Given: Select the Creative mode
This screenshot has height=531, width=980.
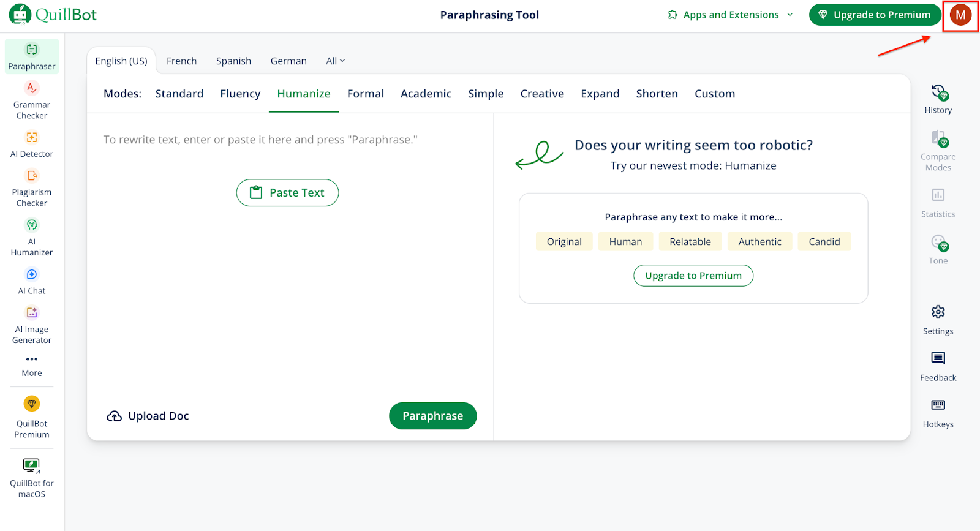Looking at the screenshot, I should pos(542,94).
